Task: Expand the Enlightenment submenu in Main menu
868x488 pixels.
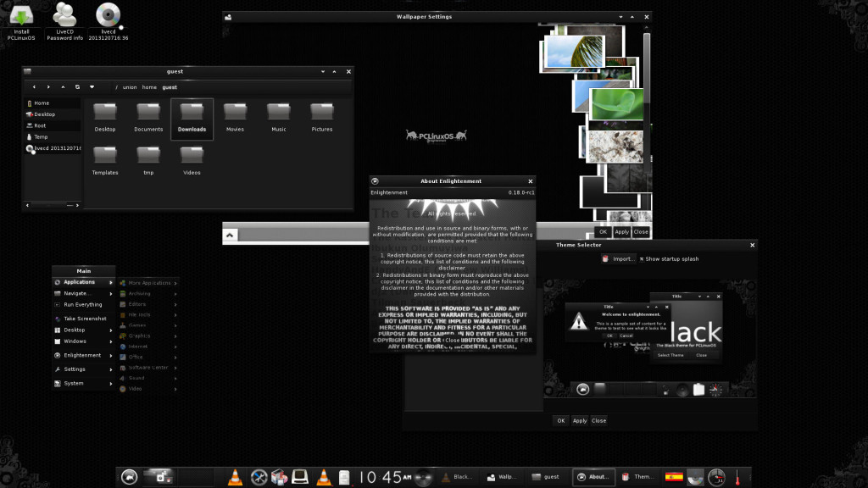Action: tap(84, 355)
